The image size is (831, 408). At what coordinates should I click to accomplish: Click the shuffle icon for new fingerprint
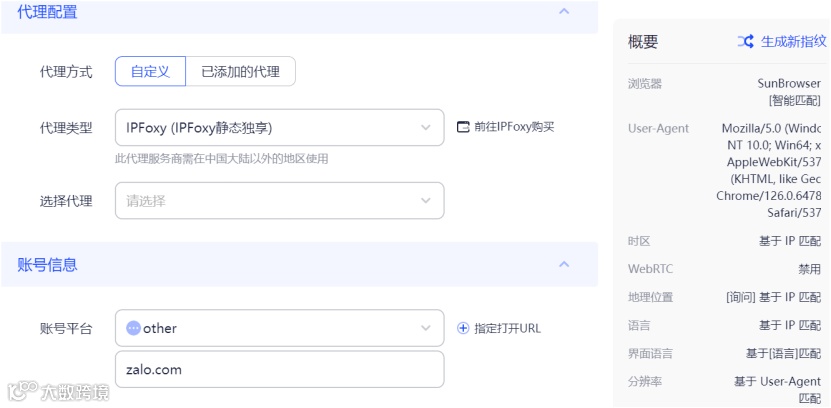click(745, 42)
